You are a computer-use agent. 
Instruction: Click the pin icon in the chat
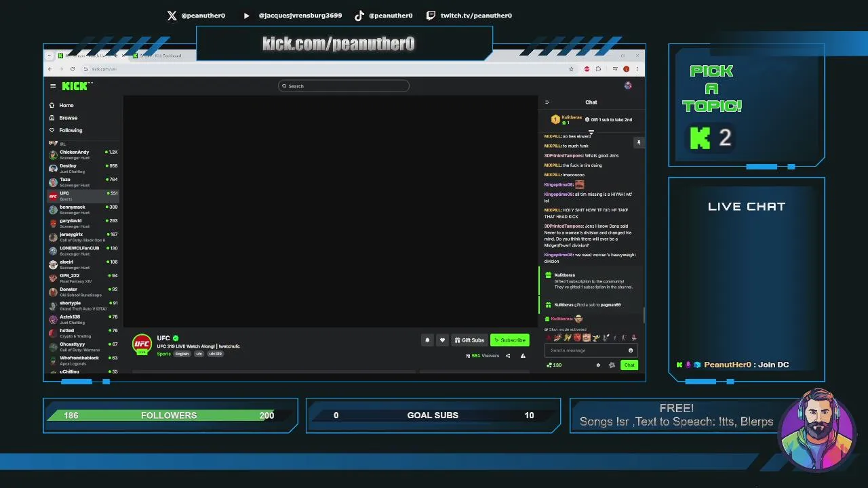pos(638,142)
